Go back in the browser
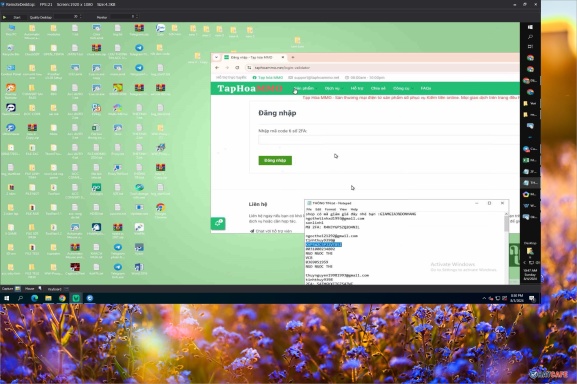Screen dimensions: 577x384 (217, 68)
